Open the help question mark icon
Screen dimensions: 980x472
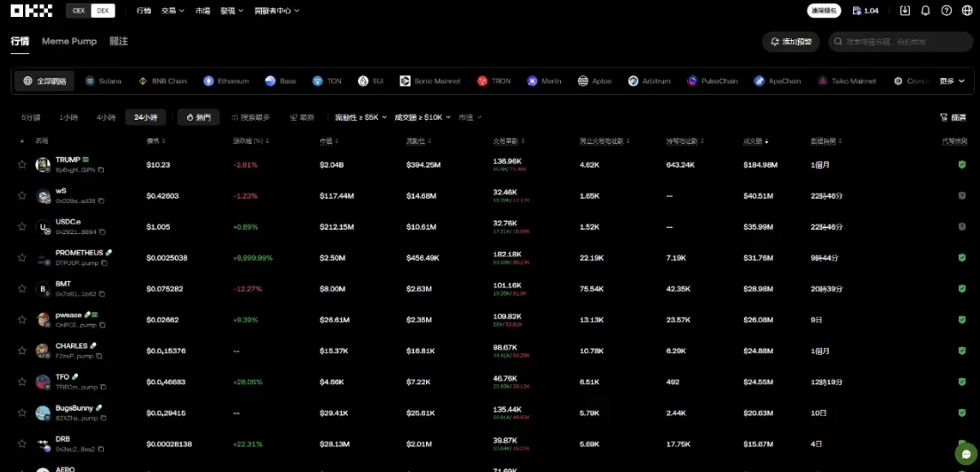pos(946,11)
